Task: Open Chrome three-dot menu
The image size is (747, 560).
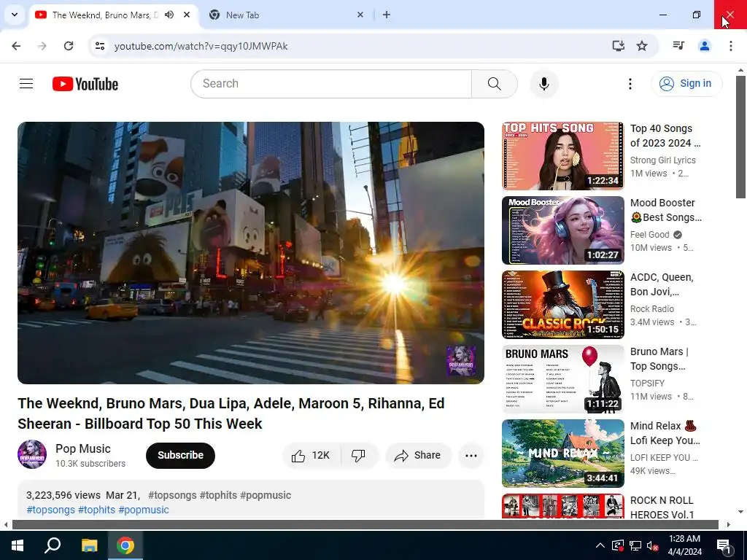Action: 730,46
